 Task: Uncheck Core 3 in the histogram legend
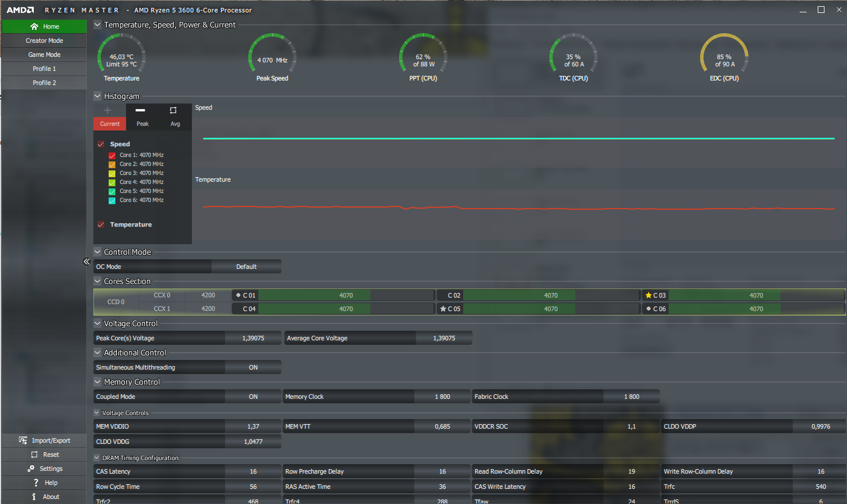tap(112, 173)
